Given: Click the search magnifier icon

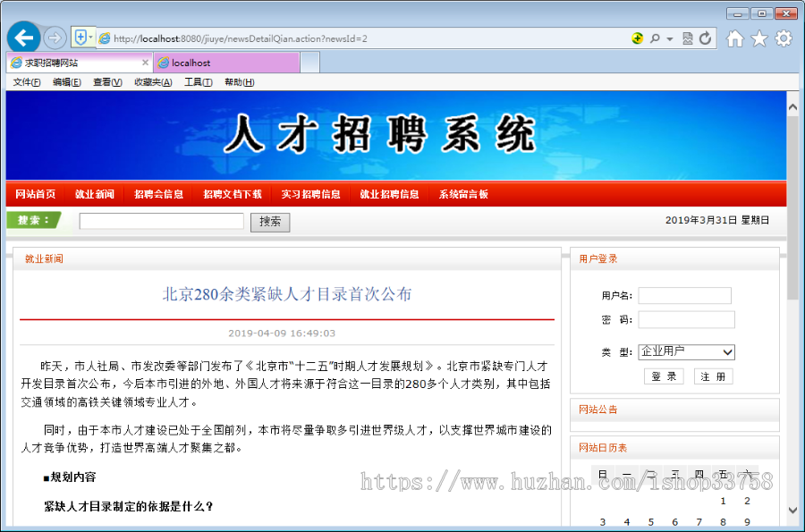Looking at the screenshot, I should [x=656, y=38].
